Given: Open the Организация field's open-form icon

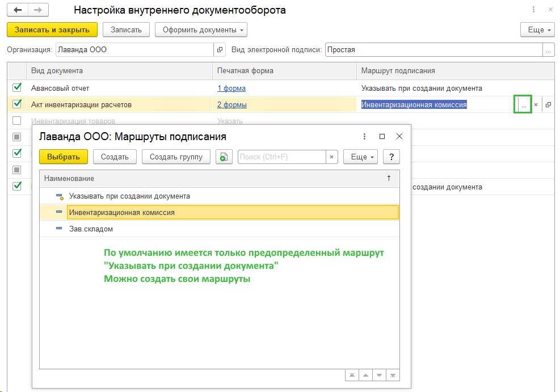Looking at the screenshot, I should [x=220, y=49].
